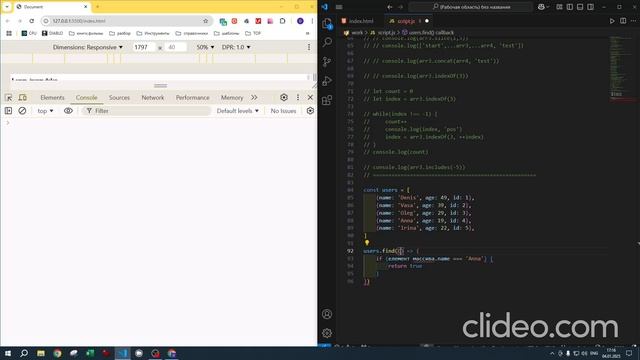Open the Chrome three-dot menu

coord(312,21)
